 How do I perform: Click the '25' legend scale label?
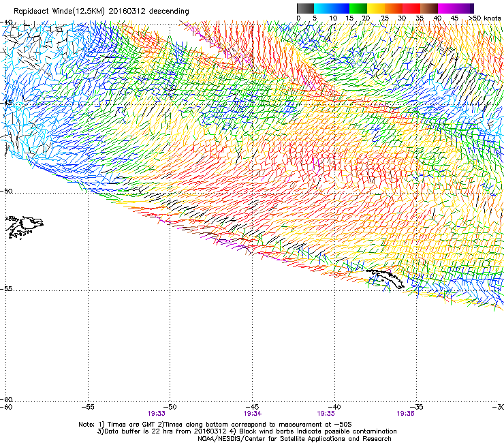point(385,18)
